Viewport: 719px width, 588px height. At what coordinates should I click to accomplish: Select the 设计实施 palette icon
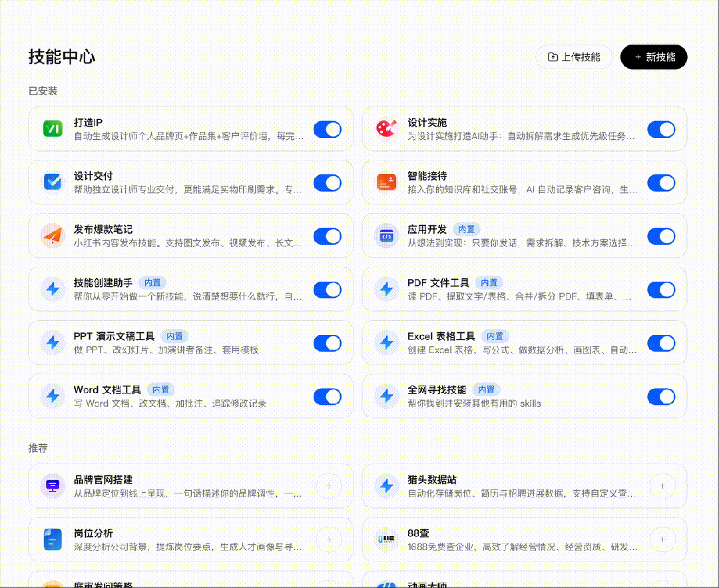[386, 129]
